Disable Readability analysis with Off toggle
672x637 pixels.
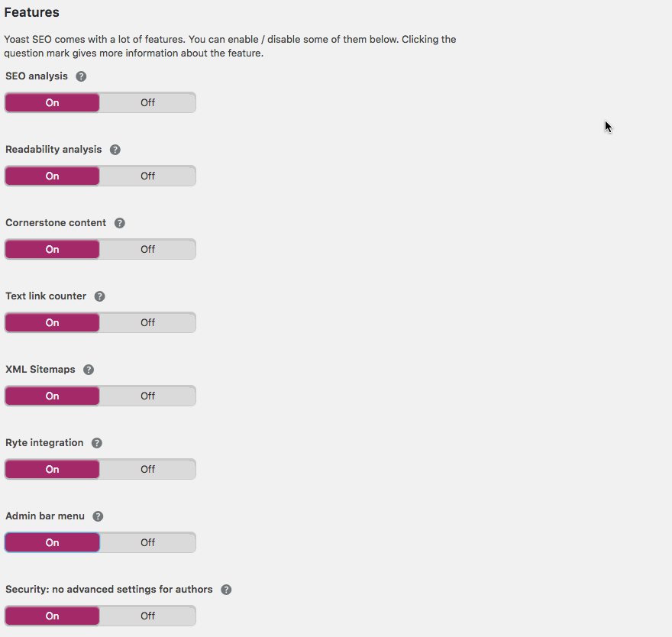(147, 176)
